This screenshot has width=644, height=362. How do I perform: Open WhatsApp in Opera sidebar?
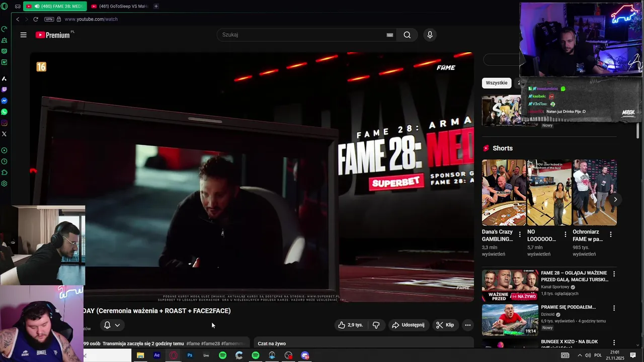coord(5,112)
